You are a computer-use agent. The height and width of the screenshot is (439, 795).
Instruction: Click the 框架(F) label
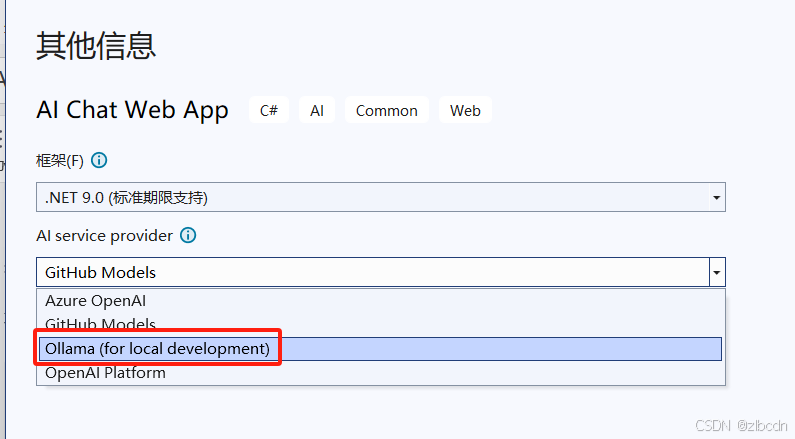[60, 161]
